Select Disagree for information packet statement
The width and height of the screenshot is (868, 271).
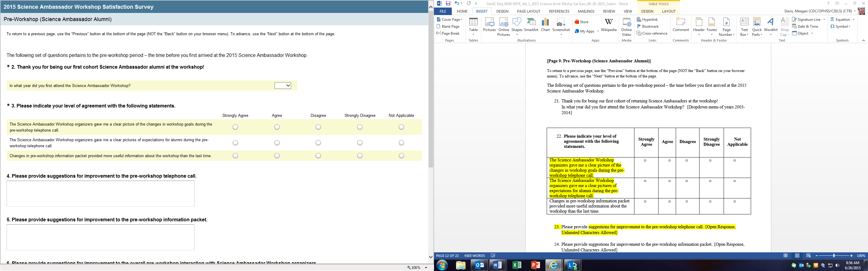pos(318,156)
